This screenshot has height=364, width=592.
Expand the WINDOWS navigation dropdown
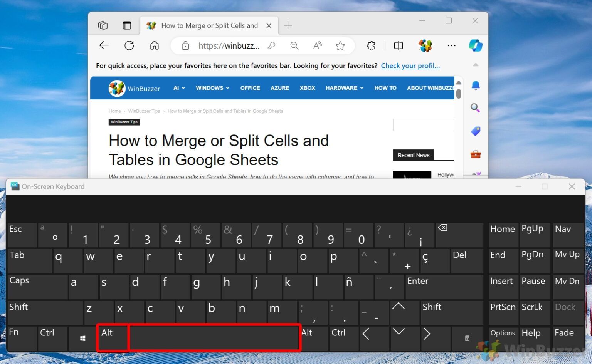point(212,88)
